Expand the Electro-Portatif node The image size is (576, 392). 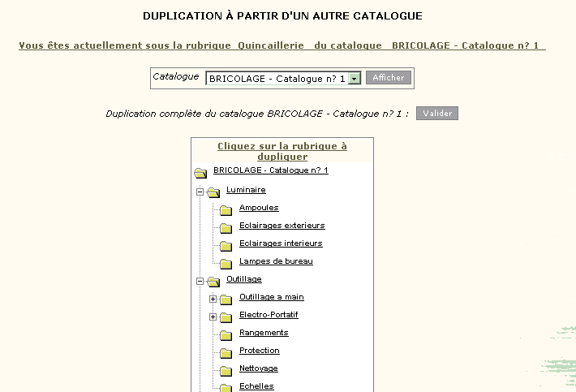click(213, 317)
